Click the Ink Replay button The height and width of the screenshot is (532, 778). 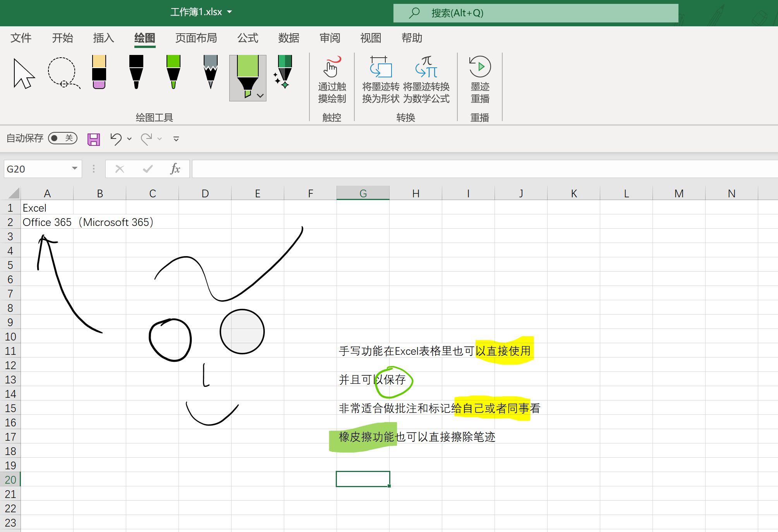(480, 79)
